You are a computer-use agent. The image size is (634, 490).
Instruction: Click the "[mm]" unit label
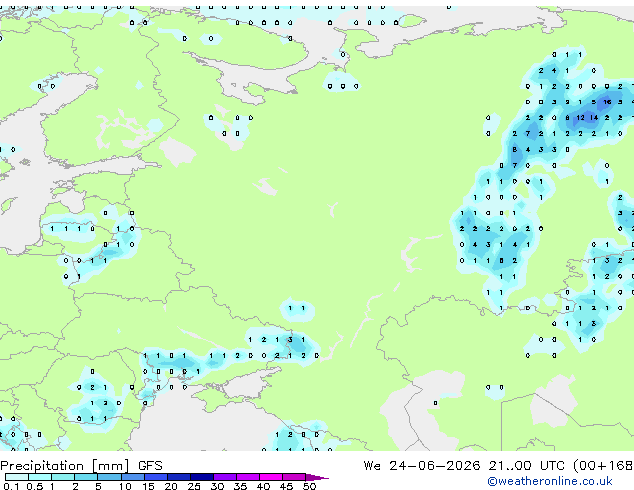(x=111, y=466)
